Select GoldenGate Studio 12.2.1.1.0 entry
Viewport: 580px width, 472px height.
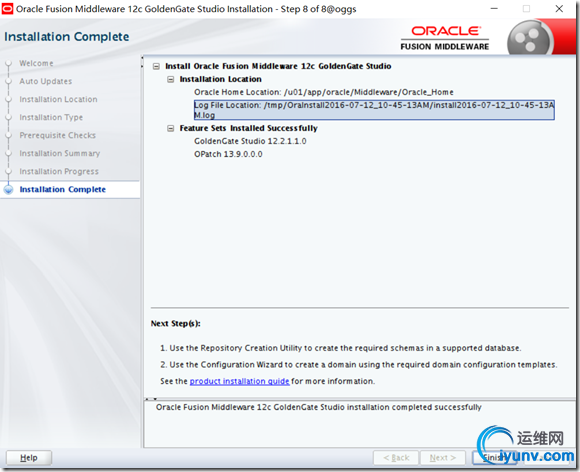pyautogui.click(x=250, y=141)
